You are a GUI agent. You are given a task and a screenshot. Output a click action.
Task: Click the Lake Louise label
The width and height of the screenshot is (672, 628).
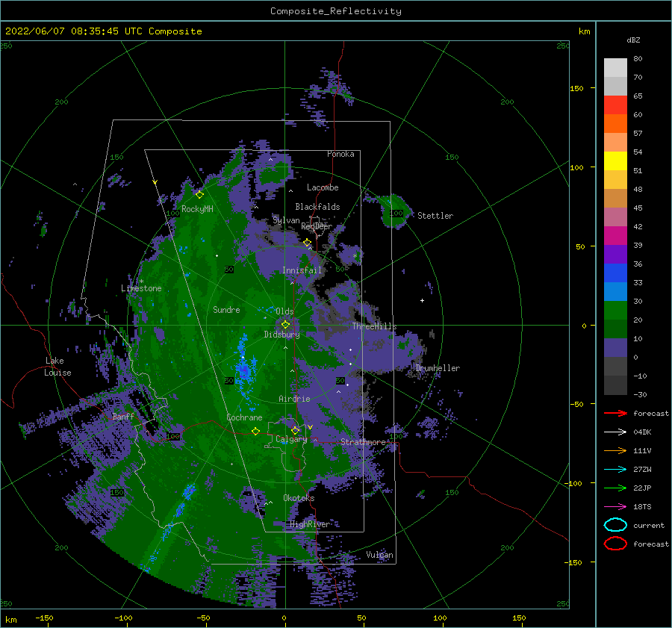tap(57, 367)
